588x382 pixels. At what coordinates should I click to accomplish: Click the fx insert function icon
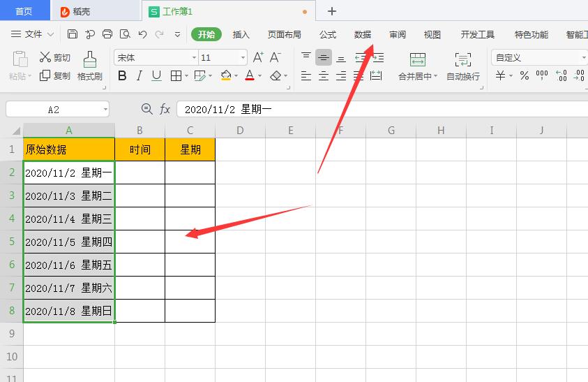point(165,110)
